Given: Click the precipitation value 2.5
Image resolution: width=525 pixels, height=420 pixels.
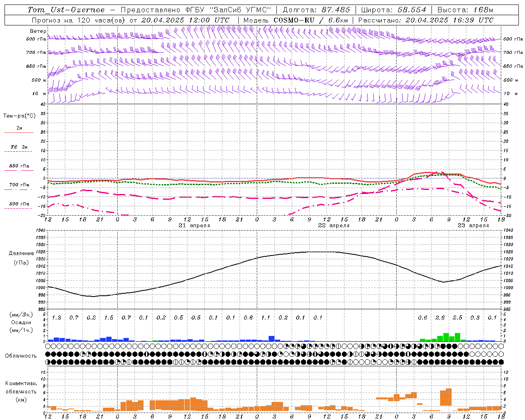Looking at the screenshot, I should [457, 318].
